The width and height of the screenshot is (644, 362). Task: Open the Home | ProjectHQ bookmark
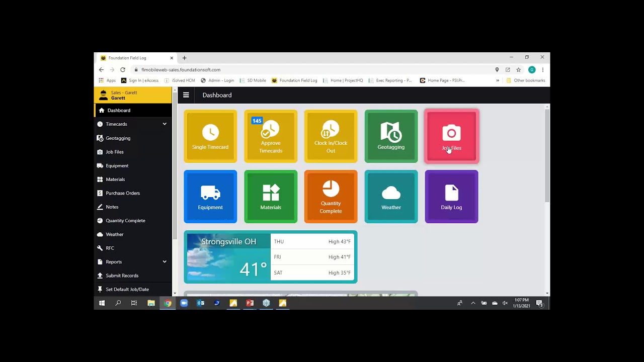343,80
